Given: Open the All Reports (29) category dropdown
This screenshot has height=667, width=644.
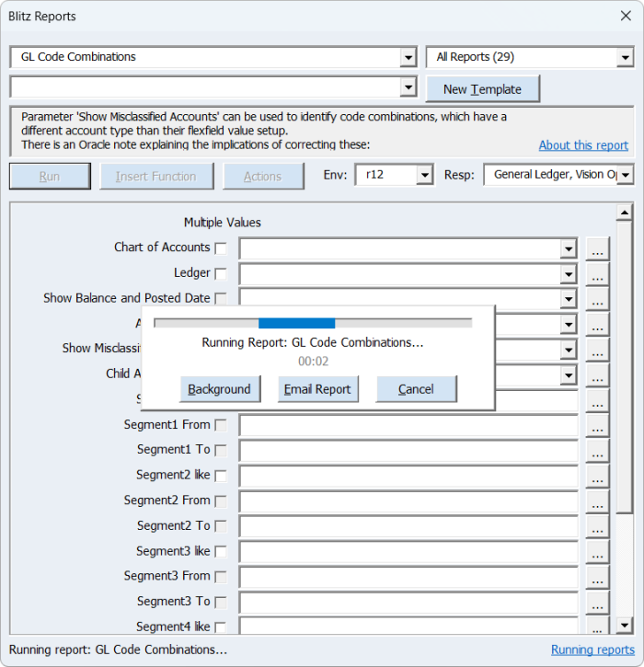Looking at the screenshot, I should (x=625, y=57).
